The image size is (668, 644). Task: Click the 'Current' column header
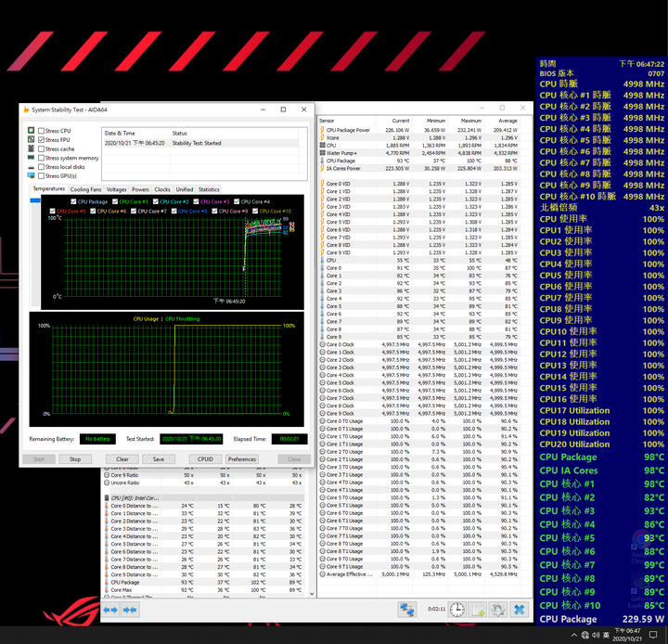coord(393,121)
